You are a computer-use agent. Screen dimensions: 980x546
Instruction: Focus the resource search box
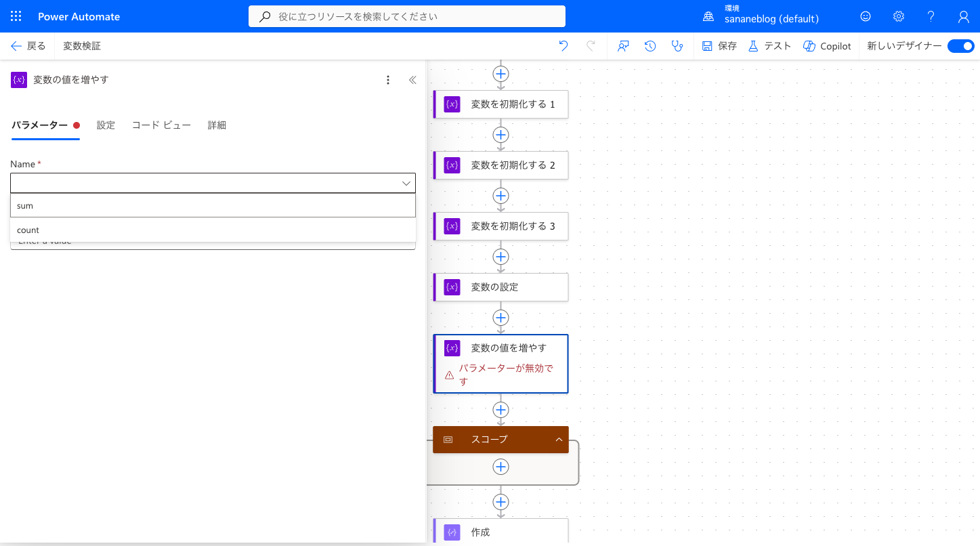pos(407,16)
